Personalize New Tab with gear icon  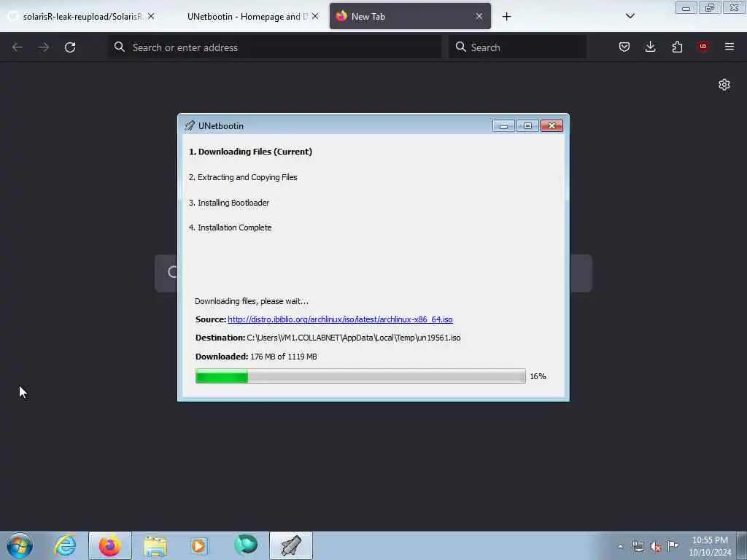pos(724,85)
